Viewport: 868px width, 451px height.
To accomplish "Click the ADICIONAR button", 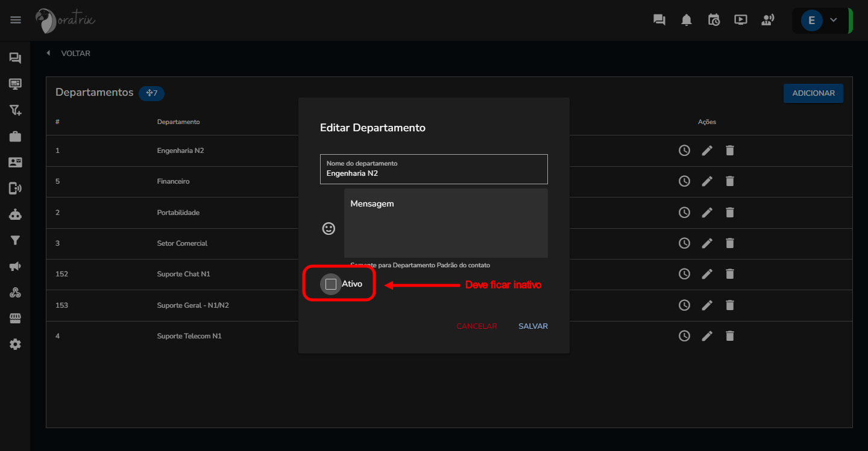I will (813, 93).
